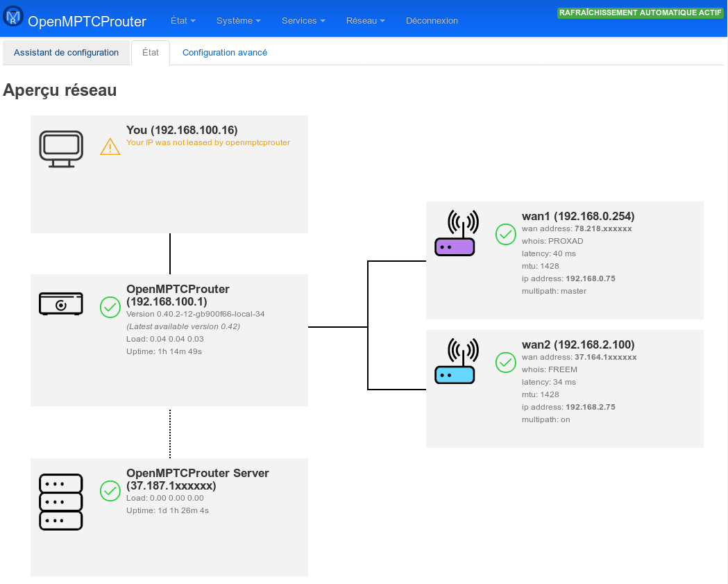Click the green check beside wan2
The image size is (728, 584).
click(506, 362)
